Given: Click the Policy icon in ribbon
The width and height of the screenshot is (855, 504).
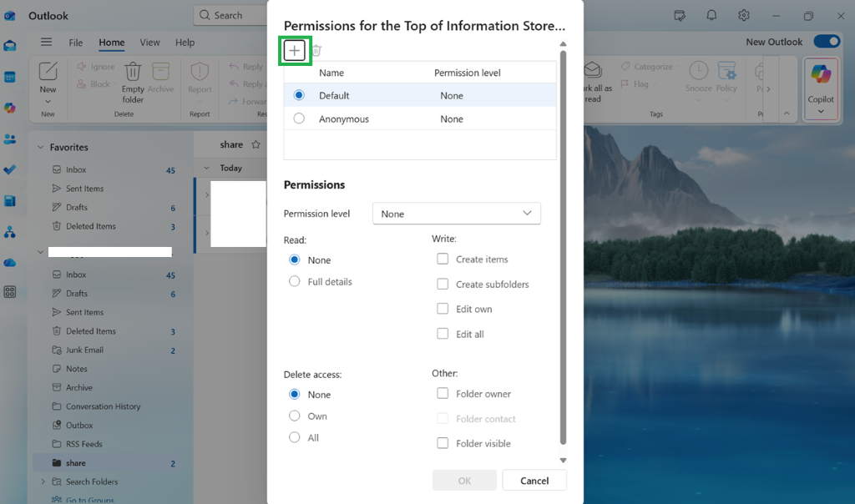Looking at the screenshot, I should pos(726,71).
